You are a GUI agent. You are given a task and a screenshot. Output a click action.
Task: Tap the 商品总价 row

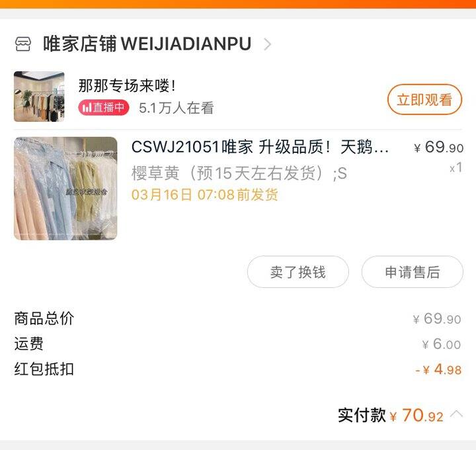coord(238,319)
